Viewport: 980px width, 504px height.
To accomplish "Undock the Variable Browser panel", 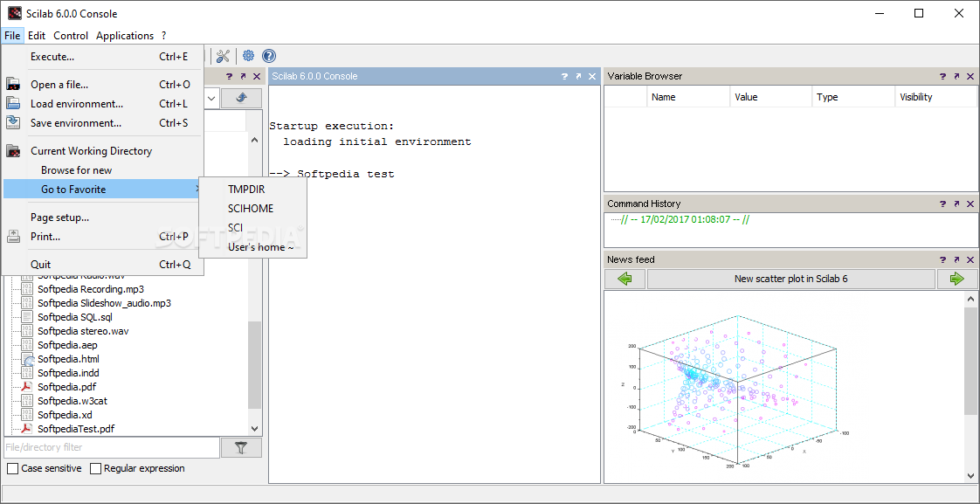I will coord(957,76).
